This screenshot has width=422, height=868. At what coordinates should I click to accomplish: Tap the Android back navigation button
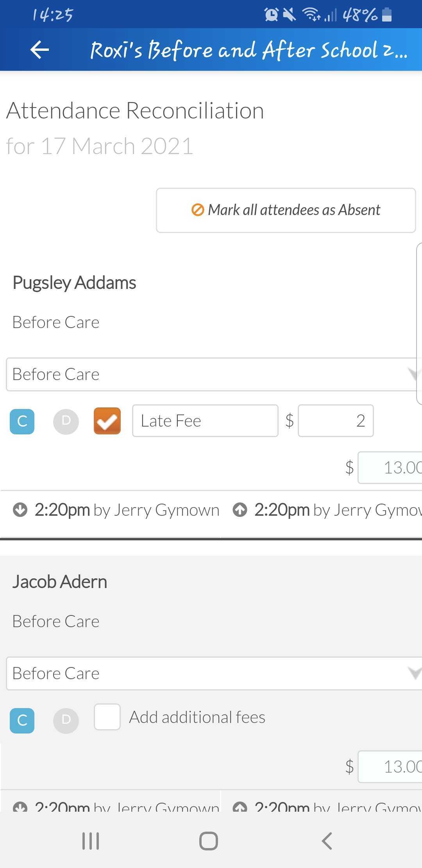click(x=327, y=841)
